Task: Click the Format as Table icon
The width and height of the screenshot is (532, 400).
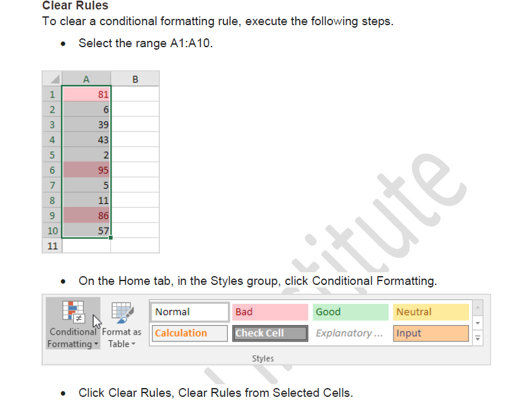Action: [x=122, y=313]
